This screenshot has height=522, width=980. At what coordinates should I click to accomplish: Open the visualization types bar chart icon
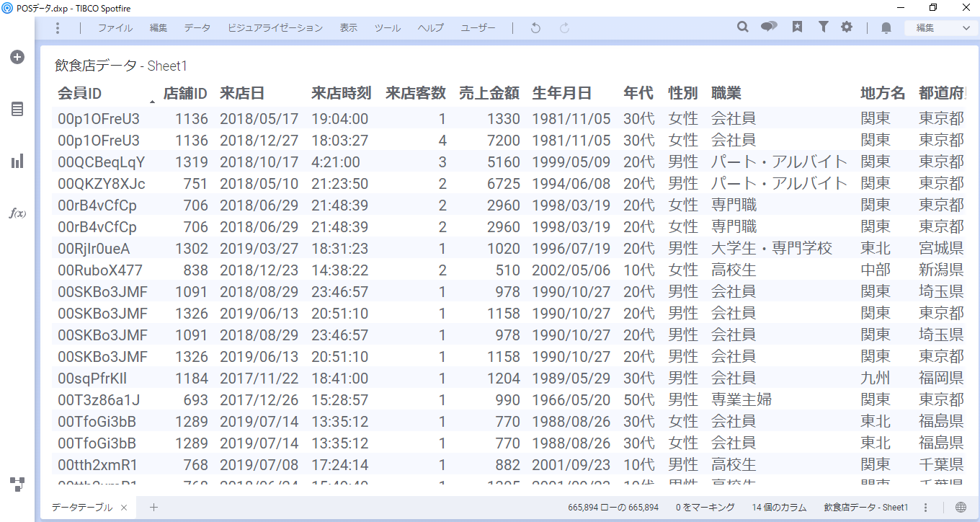pyautogui.click(x=17, y=161)
